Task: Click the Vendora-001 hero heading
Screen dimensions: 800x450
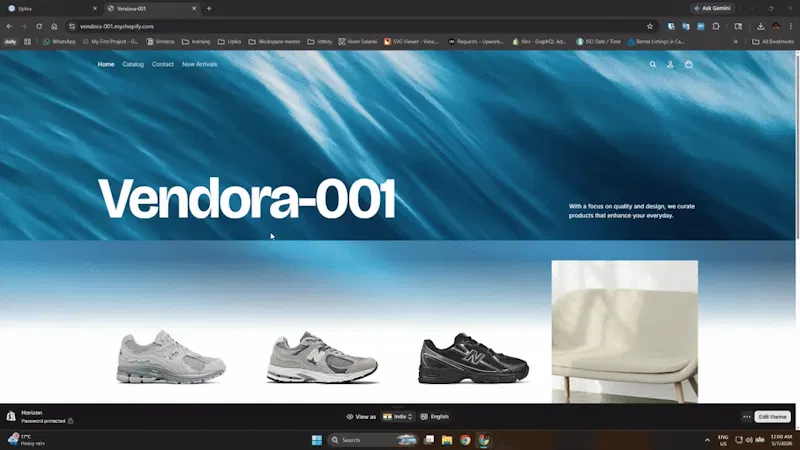Action: (247, 199)
